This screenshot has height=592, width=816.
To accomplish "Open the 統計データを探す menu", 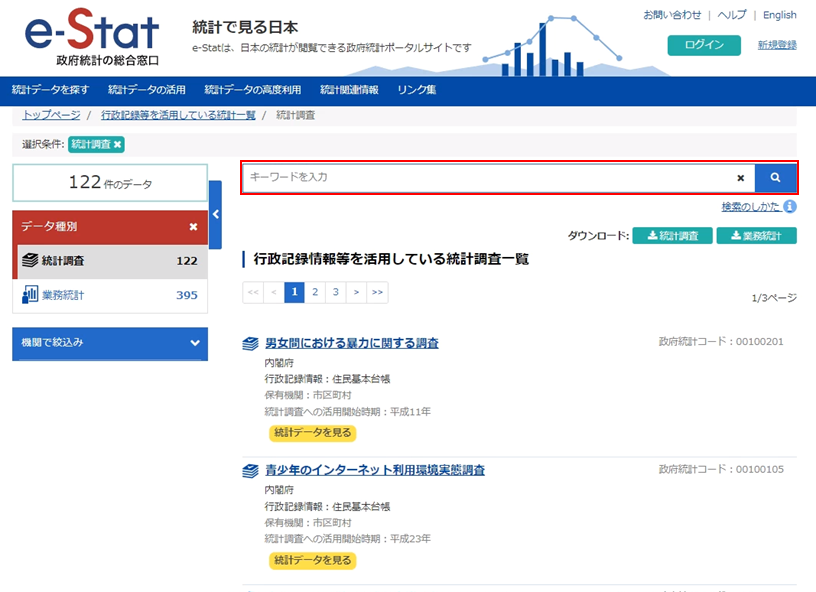I will 50,90.
